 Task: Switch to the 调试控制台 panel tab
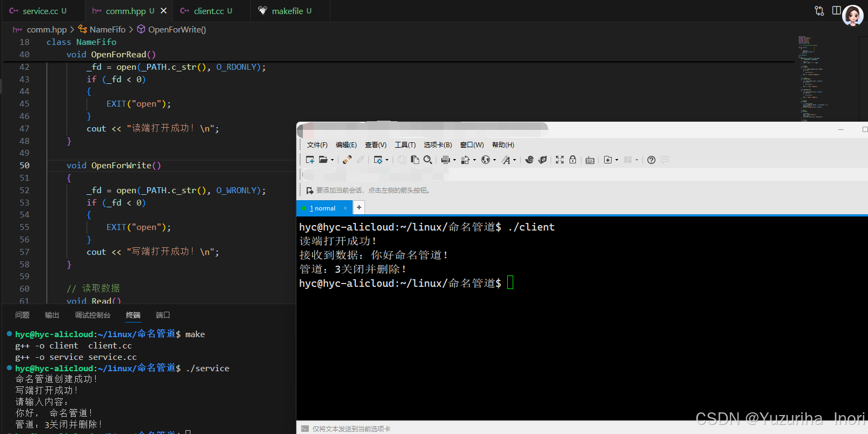[x=92, y=315]
